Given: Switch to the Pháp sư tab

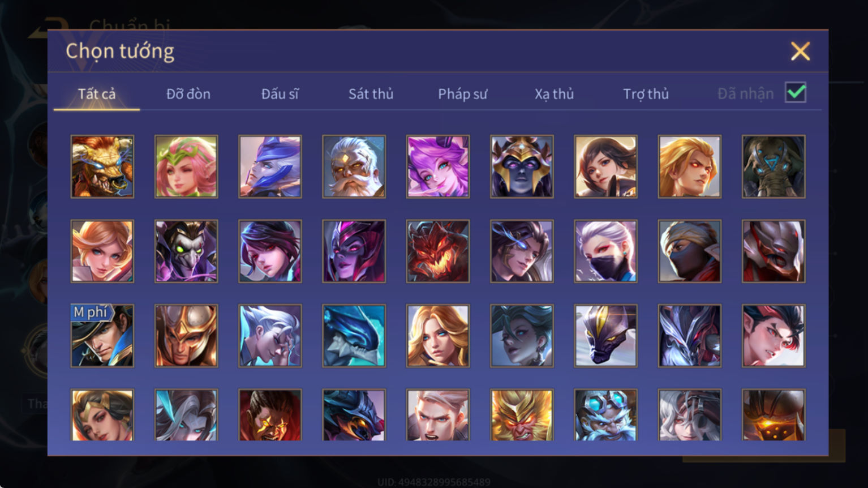Looking at the screenshot, I should 462,94.
